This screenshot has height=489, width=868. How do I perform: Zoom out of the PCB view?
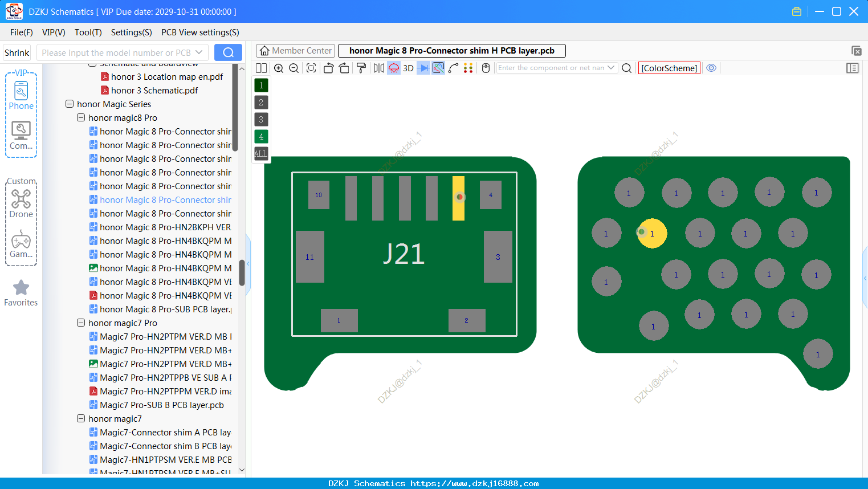(x=294, y=68)
